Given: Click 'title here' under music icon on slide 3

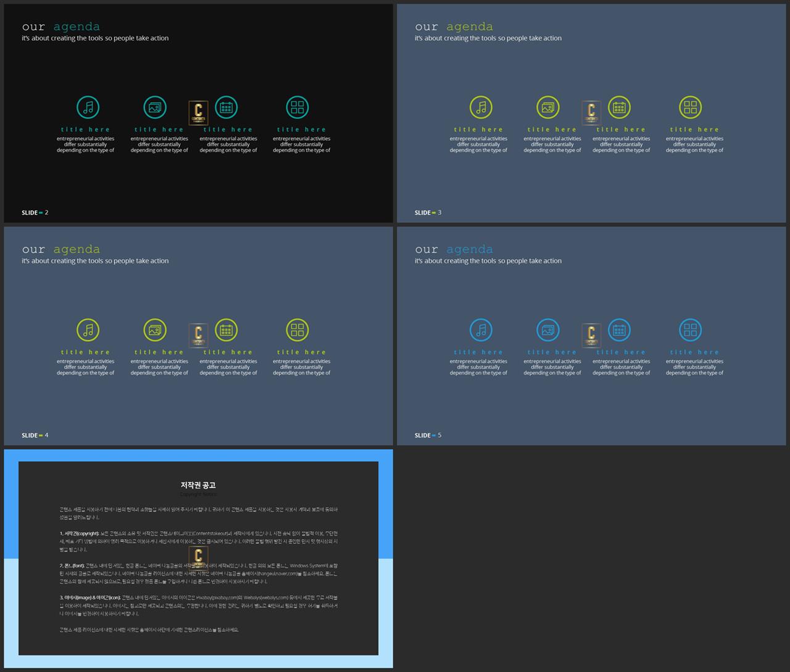Looking at the screenshot, I should point(478,130).
